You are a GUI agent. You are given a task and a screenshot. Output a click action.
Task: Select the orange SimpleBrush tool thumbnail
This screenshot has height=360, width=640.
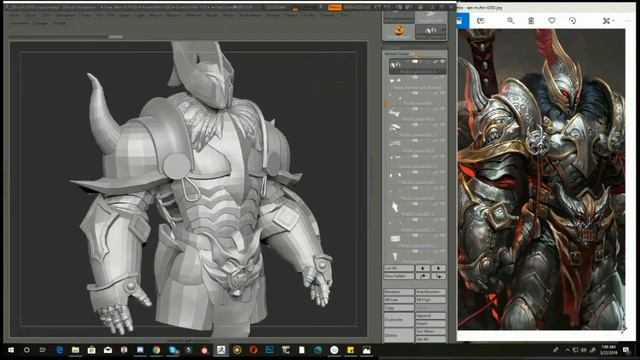[398, 31]
